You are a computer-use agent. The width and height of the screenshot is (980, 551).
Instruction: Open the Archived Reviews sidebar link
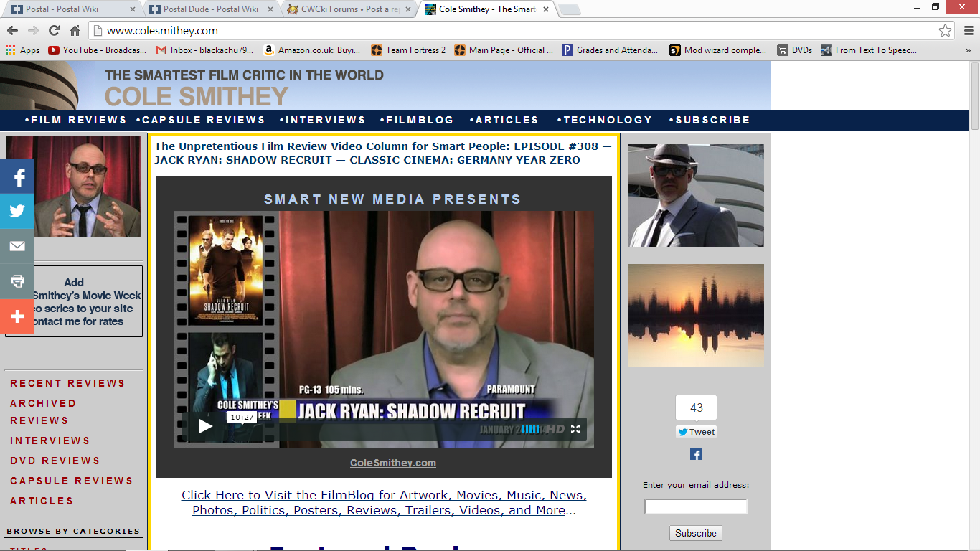43,412
